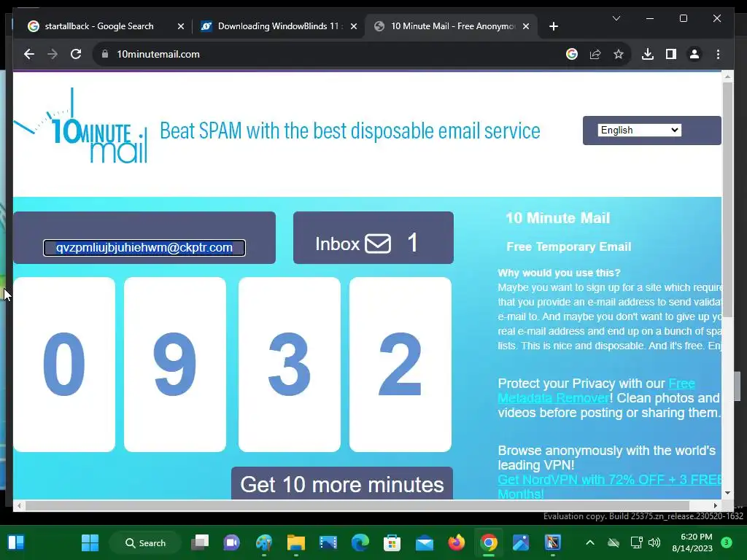
Task: Open the clock showing 6:20 PM
Action: tap(692, 542)
